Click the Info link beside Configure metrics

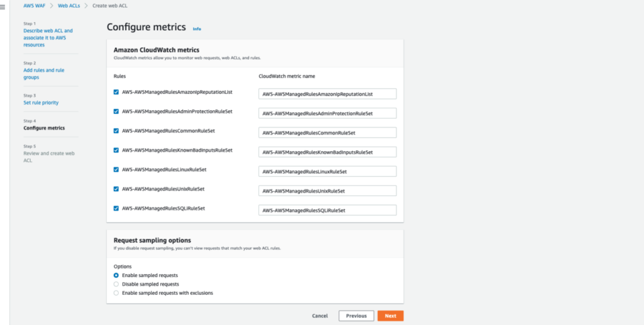(197, 29)
